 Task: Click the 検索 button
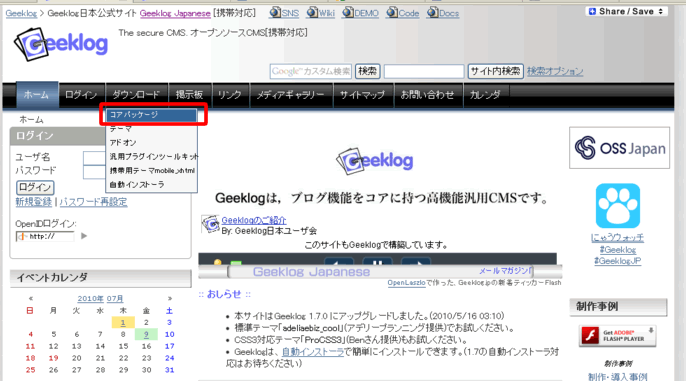[367, 71]
